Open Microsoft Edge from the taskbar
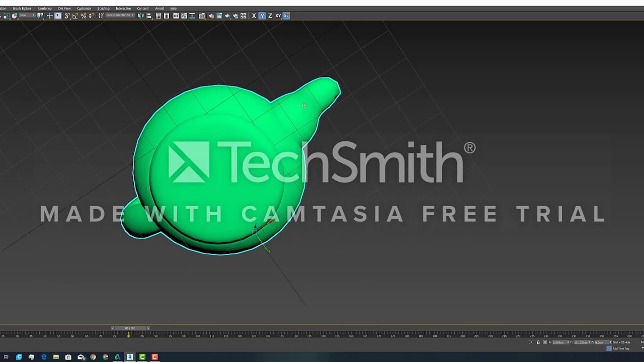 point(44,357)
